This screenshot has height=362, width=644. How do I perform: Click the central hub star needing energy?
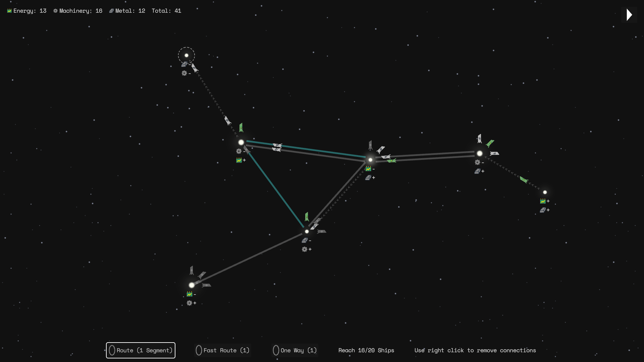pyautogui.click(x=370, y=160)
